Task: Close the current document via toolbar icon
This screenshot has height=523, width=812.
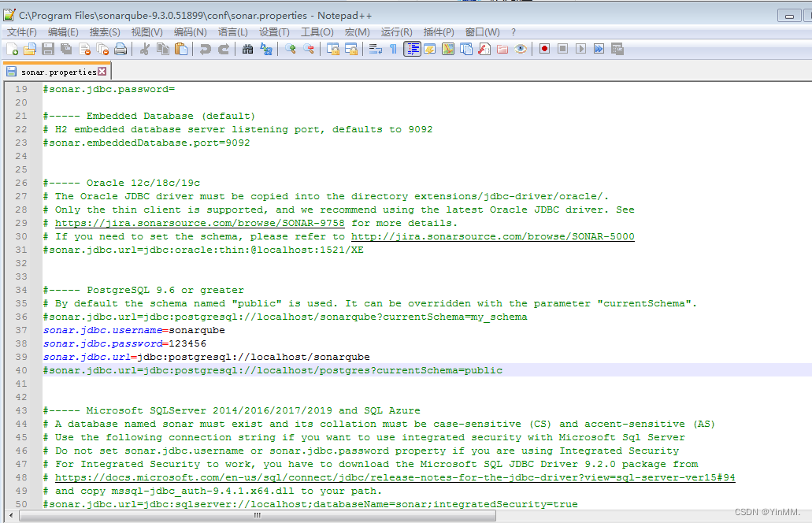Action: click(x=84, y=49)
